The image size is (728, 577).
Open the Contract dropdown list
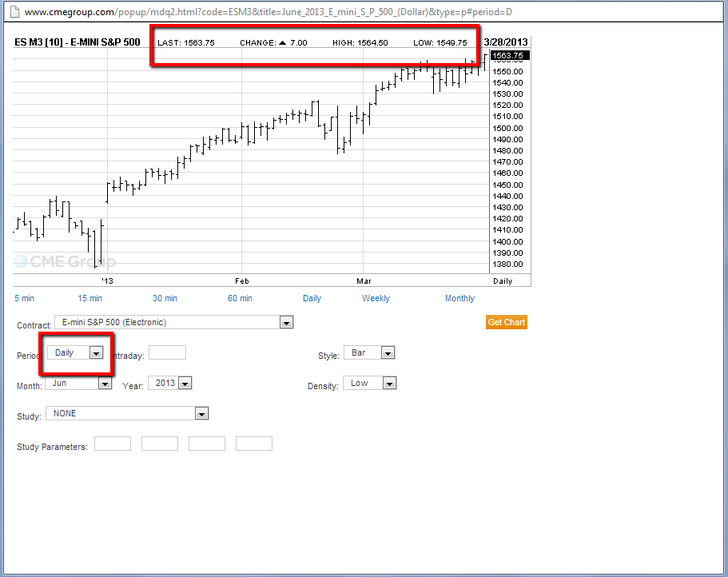(174, 322)
